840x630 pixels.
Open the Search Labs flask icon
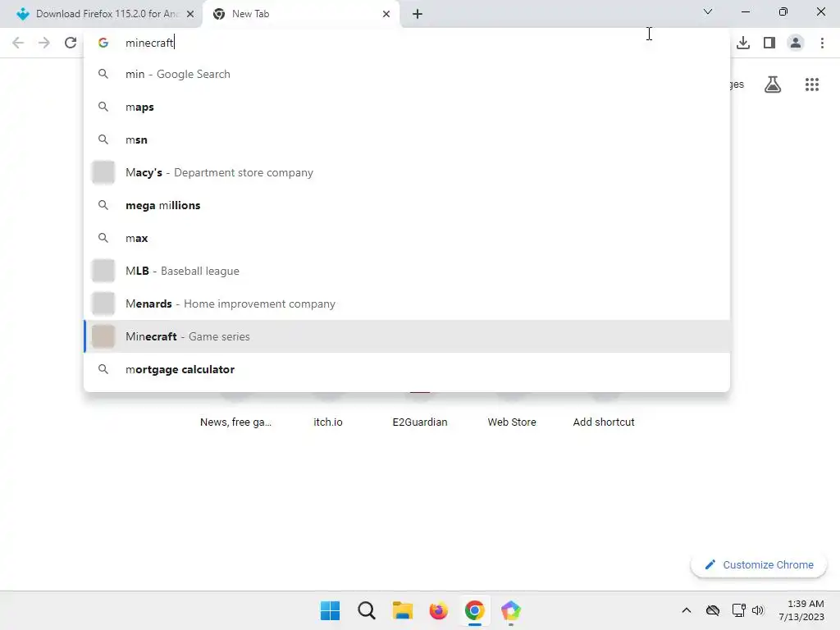[x=773, y=84]
